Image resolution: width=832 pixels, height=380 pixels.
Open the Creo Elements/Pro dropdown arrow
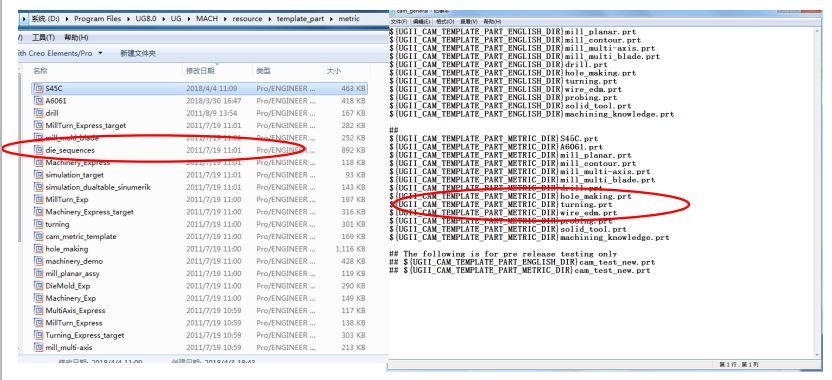pos(100,53)
